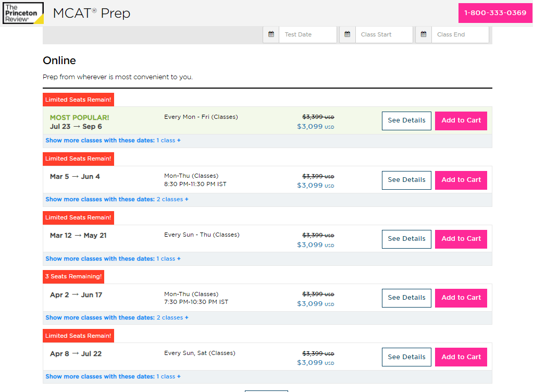
Task: Select the 'Jul 23 → Sep 6' date text
Action: pyautogui.click(x=76, y=127)
